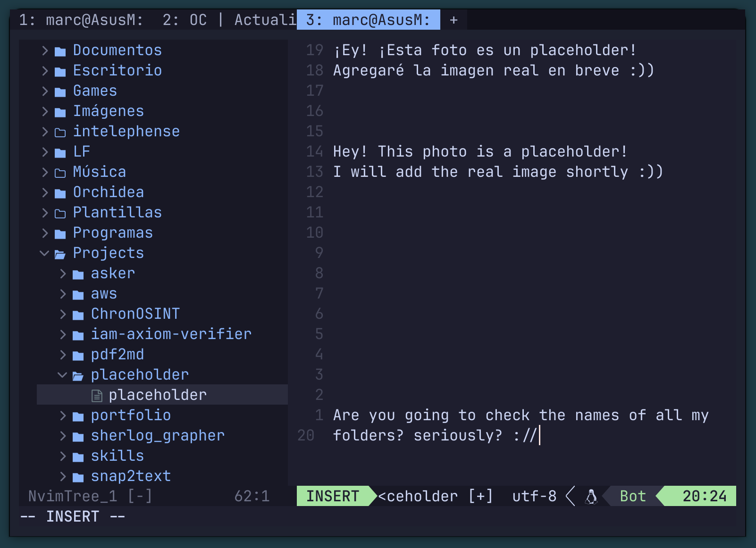
Task: Click the file icon beside placeholder
Action: [x=97, y=395]
